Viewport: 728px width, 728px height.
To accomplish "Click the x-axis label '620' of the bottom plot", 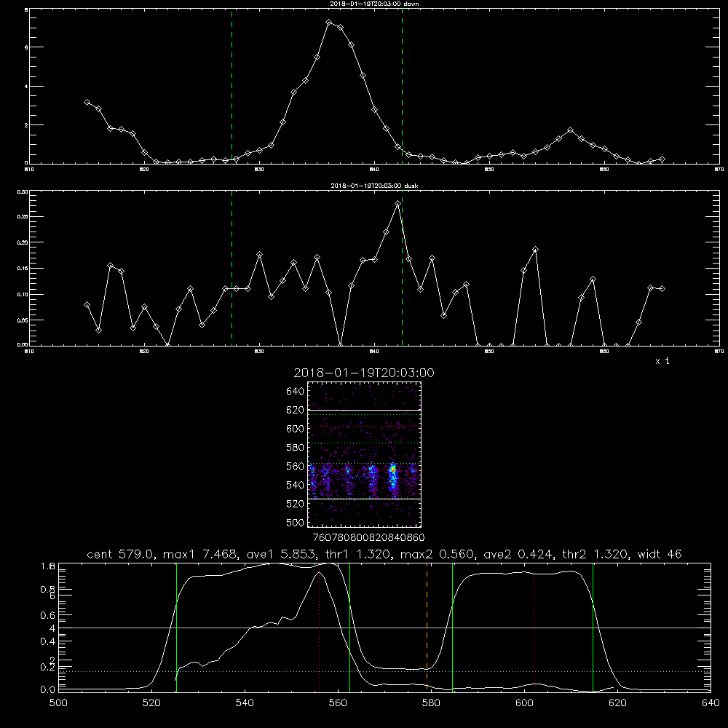I will [x=617, y=703].
